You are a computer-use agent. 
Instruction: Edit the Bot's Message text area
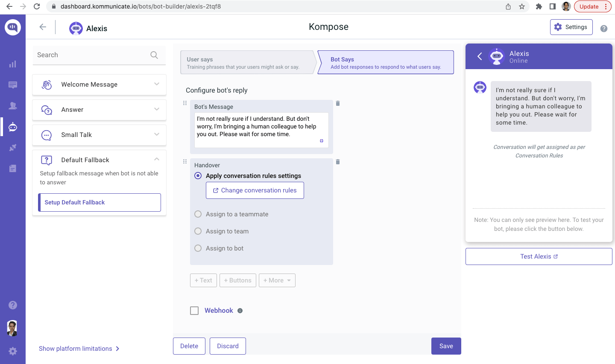[x=261, y=130]
